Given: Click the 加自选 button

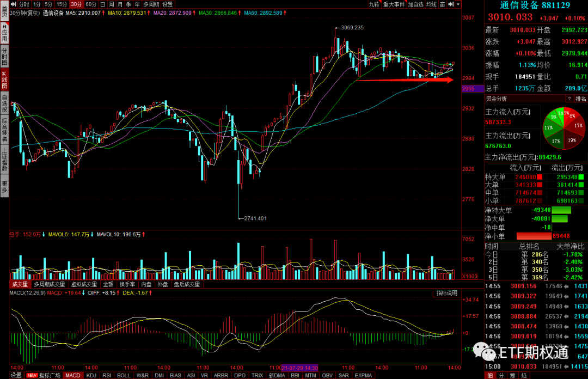Looking at the screenshot, I should pos(415,4).
